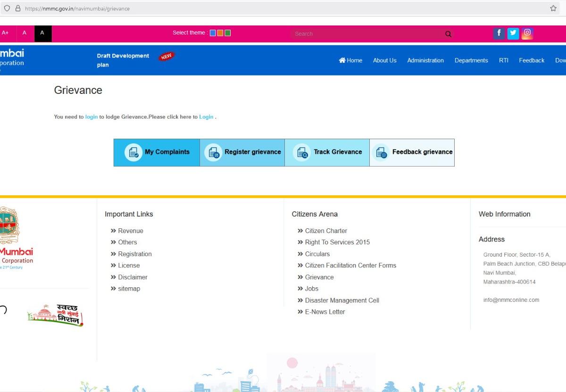Click the Login link for lodging grievances
The height and width of the screenshot is (392, 566).
(206, 117)
